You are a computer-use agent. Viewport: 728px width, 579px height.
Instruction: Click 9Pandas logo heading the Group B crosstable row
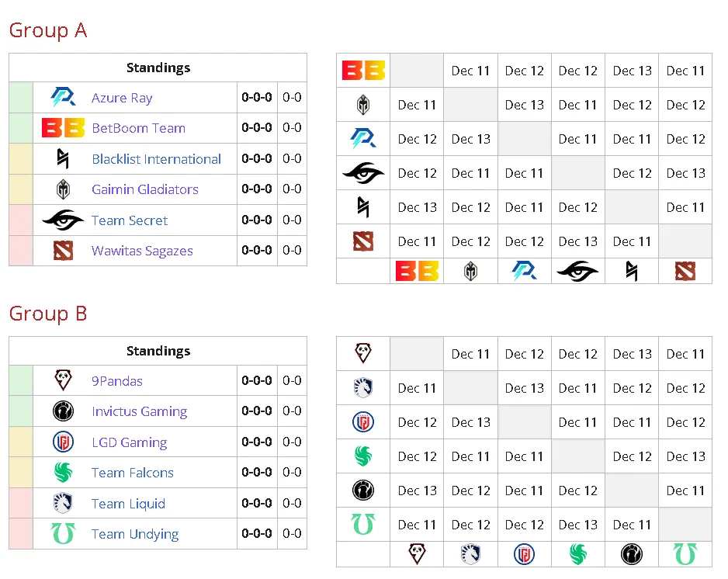tap(363, 353)
